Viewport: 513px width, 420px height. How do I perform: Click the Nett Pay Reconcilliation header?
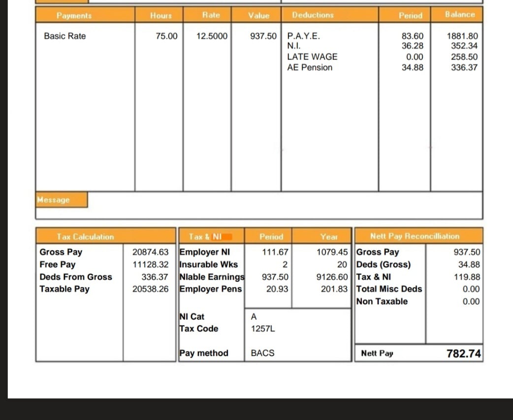tap(415, 236)
